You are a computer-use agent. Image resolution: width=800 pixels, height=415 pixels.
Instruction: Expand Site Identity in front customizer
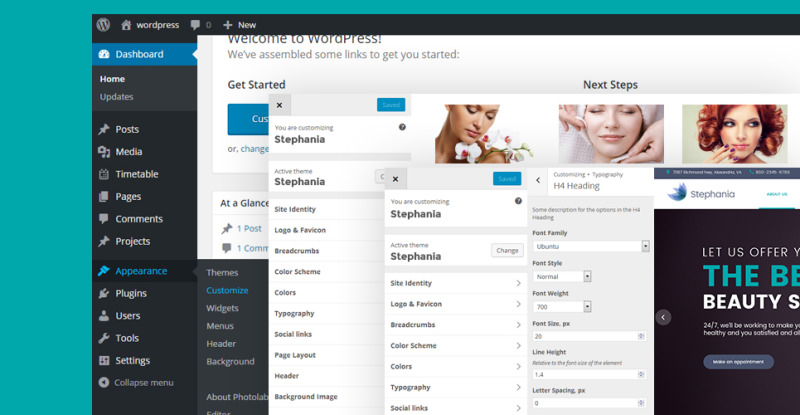(456, 283)
